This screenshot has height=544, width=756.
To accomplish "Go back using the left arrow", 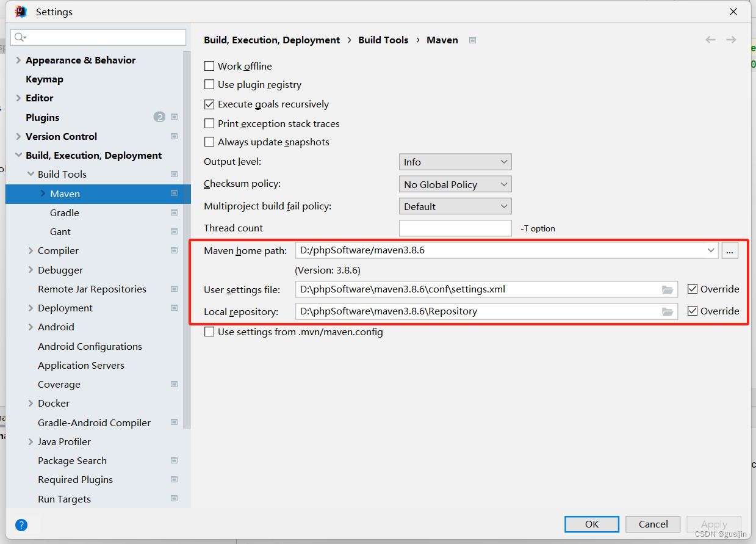I will click(x=710, y=40).
